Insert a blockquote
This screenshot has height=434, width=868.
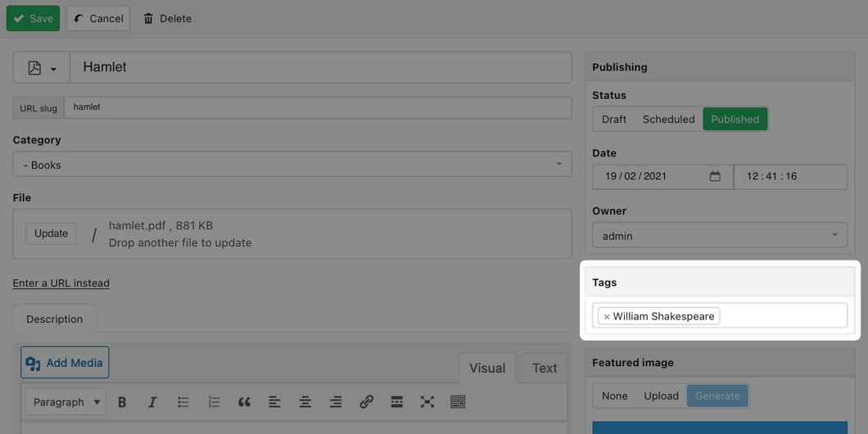point(244,402)
